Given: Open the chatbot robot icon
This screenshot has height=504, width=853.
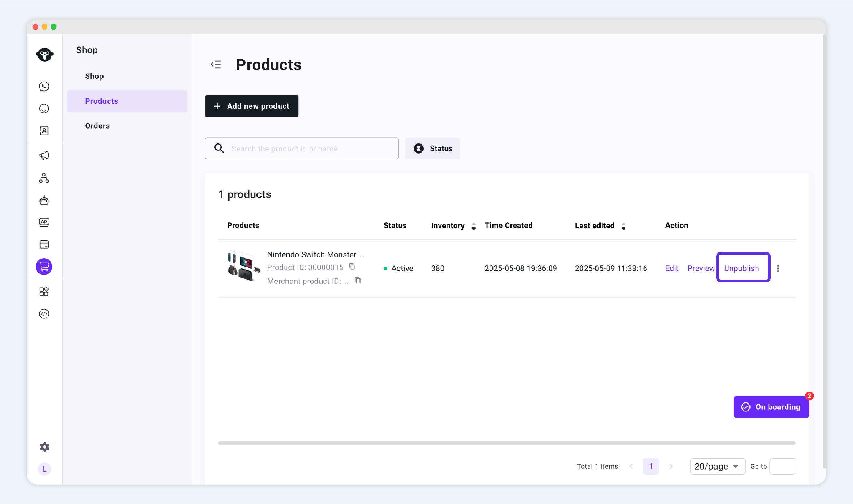Looking at the screenshot, I should [x=44, y=200].
